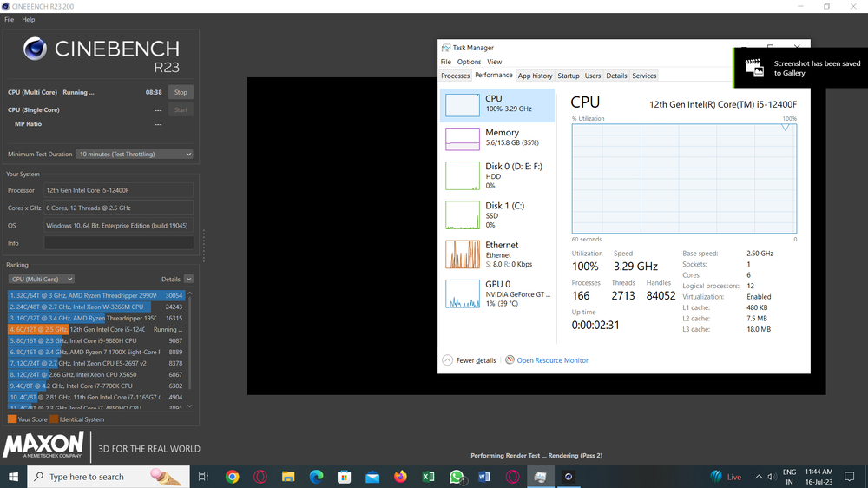Launch Microsoft Edge from taskbar
Viewport: 868px width, 488px height.
pyautogui.click(x=316, y=477)
